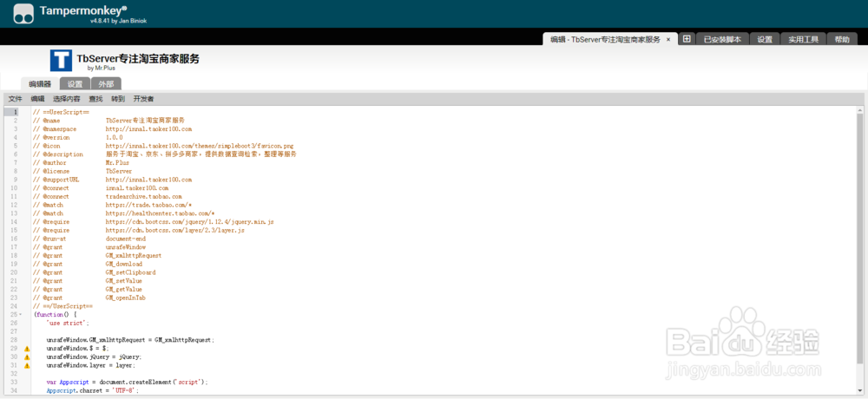Image resolution: width=868 pixels, height=399 pixels.
Task: Click var Appscript createElement line
Action: click(128, 383)
